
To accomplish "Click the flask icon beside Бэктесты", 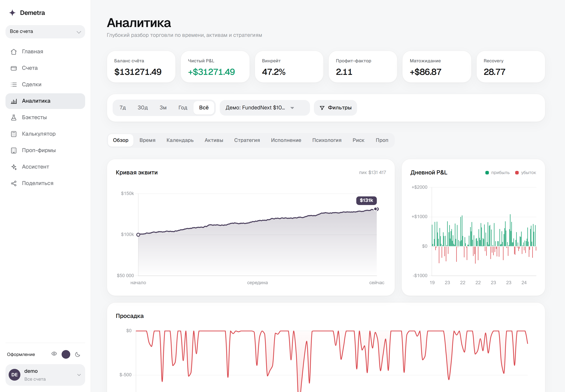I will point(14,117).
